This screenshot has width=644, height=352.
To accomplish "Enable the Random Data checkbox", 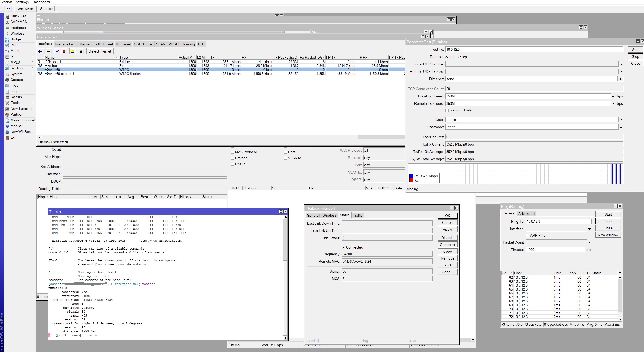I will tap(447, 110).
